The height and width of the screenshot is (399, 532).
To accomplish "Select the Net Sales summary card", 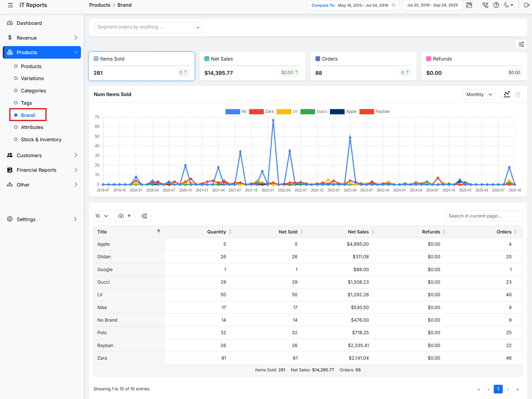I will tap(252, 66).
